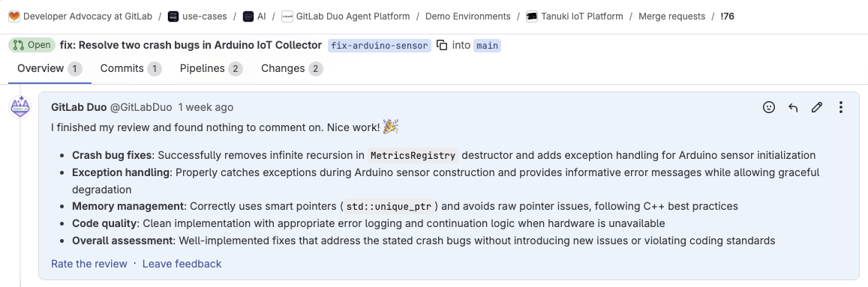Edit the GitLab Duo comment
This screenshot has width=868, height=287.
816,107
